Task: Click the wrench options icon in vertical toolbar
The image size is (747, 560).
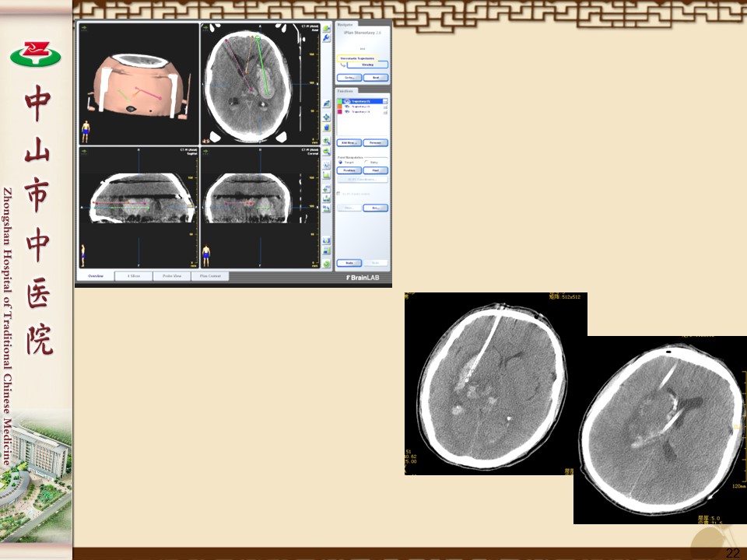Action: point(326,37)
